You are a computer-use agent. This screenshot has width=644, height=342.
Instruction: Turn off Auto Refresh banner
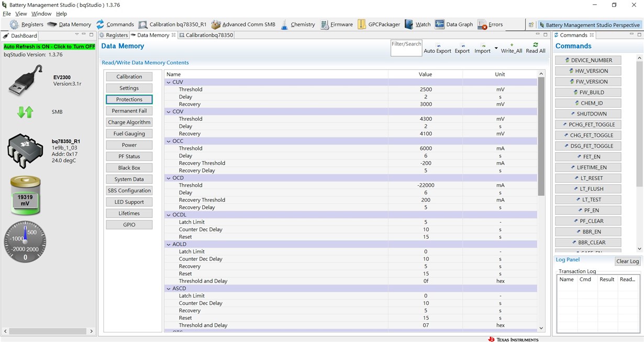tap(49, 47)
